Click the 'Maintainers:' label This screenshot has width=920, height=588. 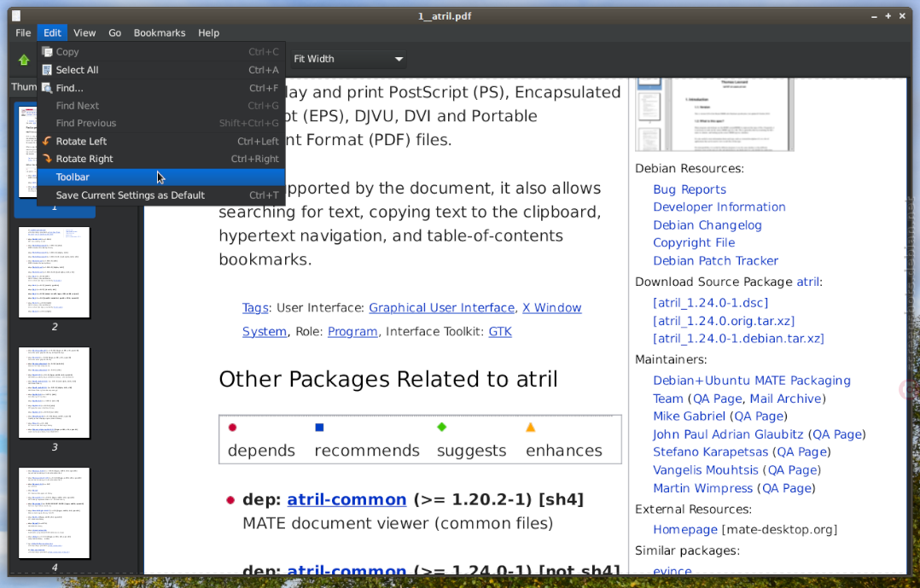(x=671, y=359)
